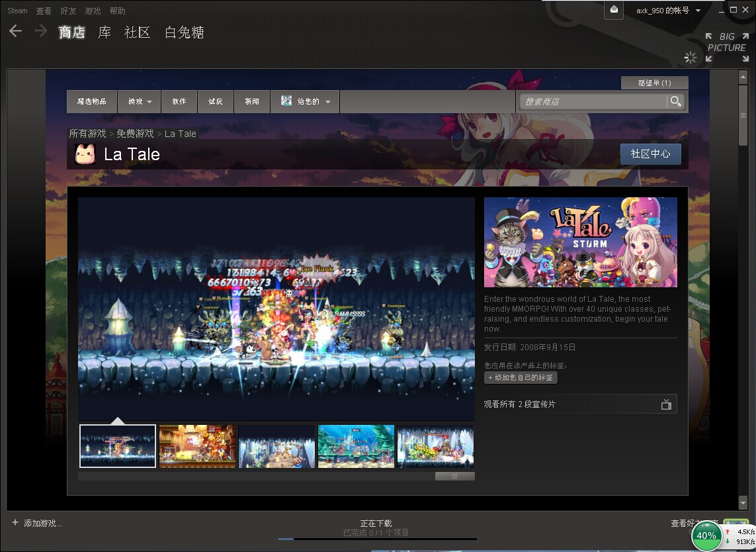Click the avatar icon next to 给您的
Screen dimensions: 756x552
pyautogui.click(x=286, y=101)
